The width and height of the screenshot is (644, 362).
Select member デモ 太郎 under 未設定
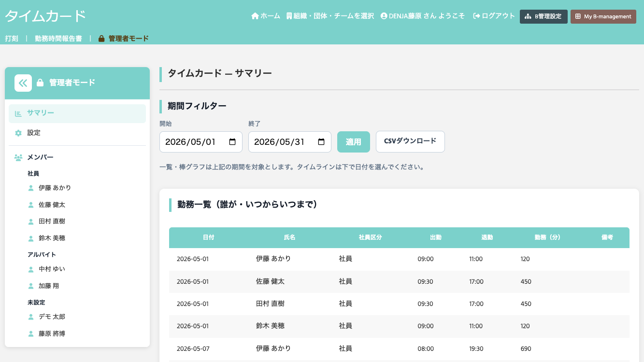click(x=52, y=317)
